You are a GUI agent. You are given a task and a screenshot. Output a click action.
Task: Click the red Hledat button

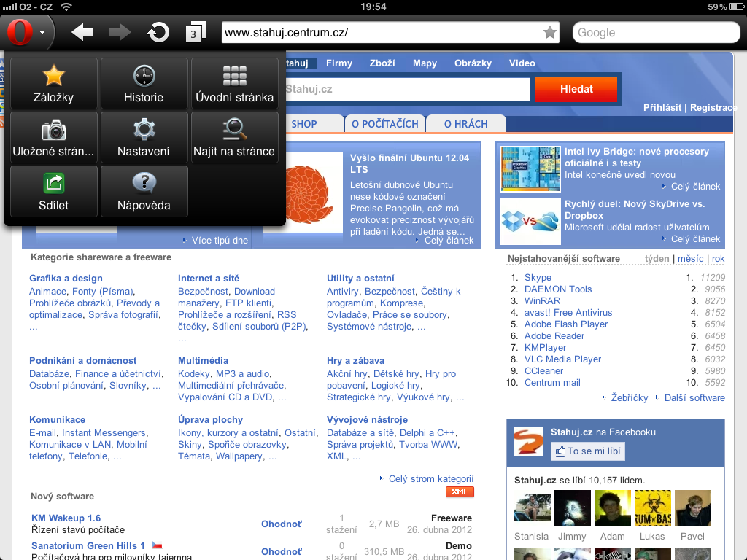click(576, 89)
